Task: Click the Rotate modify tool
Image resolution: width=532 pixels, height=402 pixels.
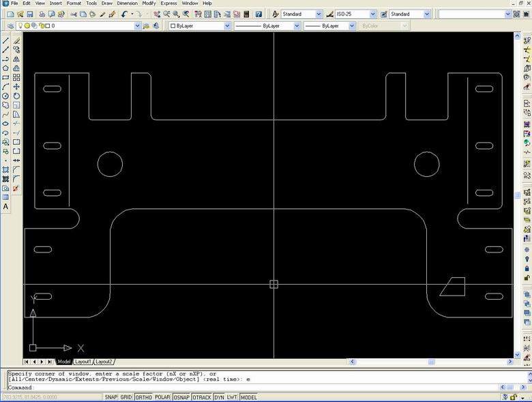Action: pos(16,96)
